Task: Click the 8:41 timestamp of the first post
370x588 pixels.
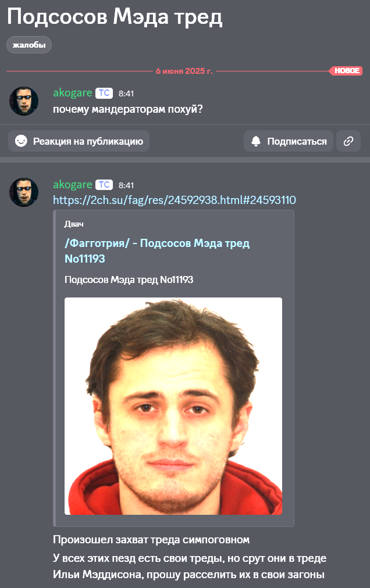Action: click(126, 94)
